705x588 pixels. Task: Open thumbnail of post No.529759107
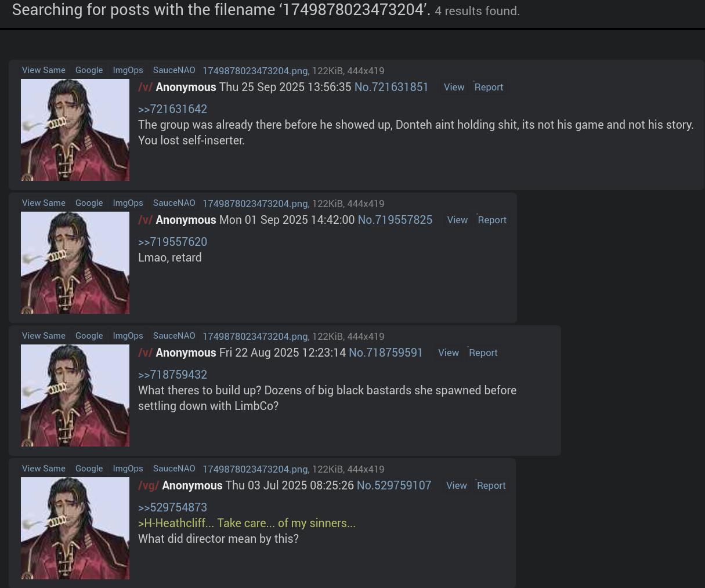tap(75, 528)
